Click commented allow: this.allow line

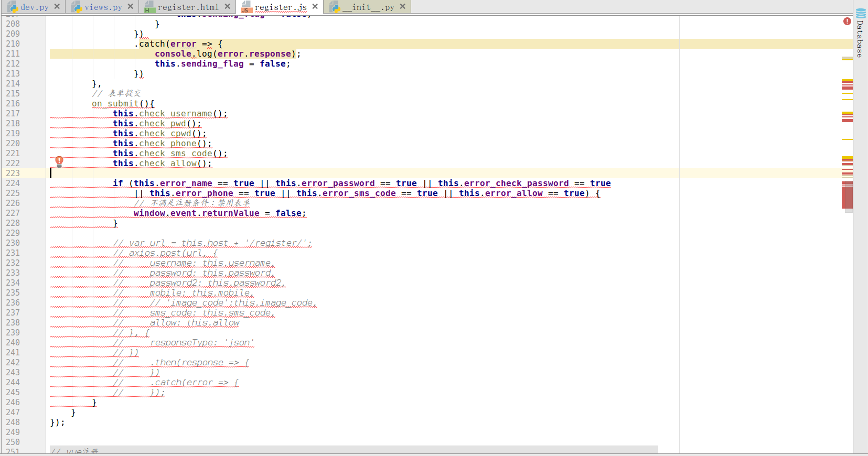point(176,323)
